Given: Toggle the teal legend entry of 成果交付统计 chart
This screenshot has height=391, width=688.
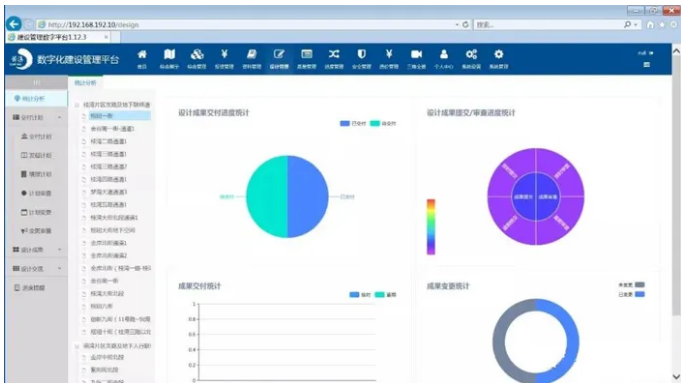Looking at the screenshot, I should coord(385,295).
